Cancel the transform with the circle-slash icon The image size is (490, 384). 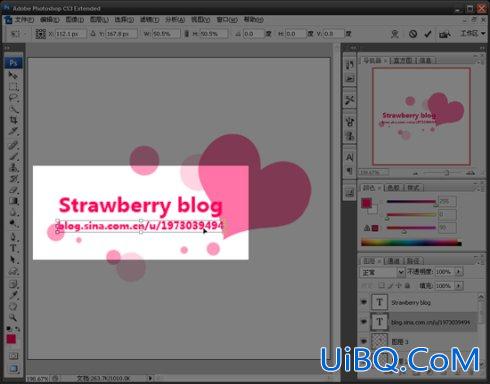point(413,34)
